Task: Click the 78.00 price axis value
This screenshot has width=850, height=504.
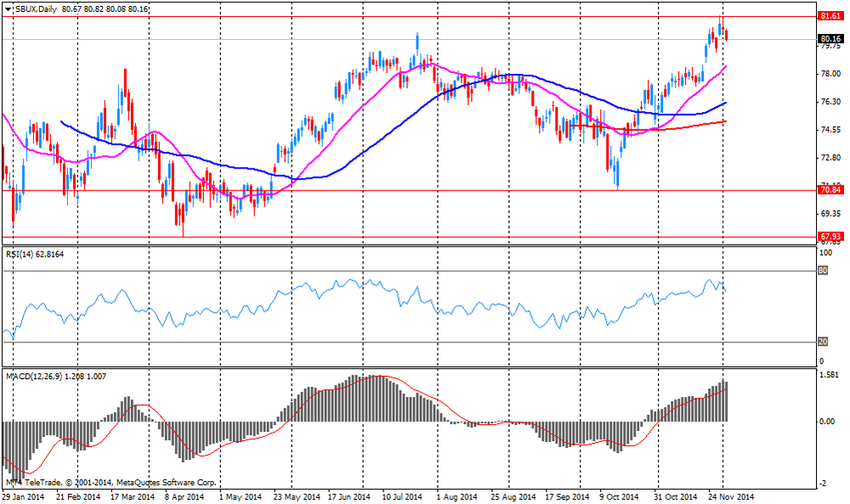Action: click(x=829, y=74)
